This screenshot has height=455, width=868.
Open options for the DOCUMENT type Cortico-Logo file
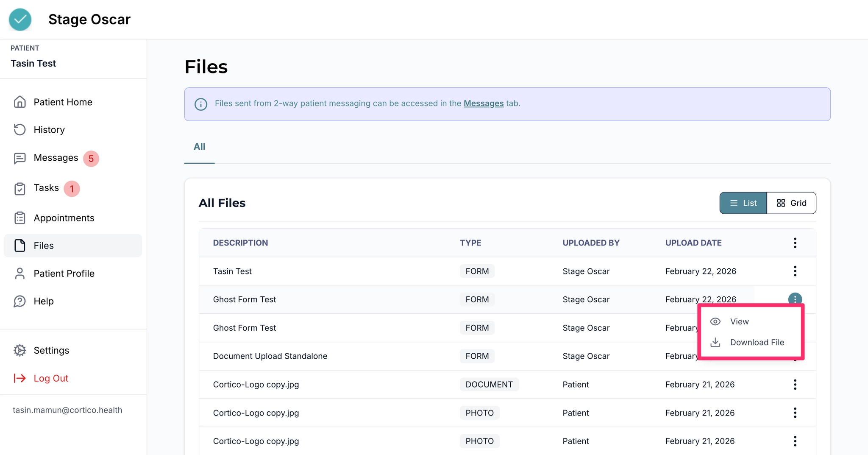(795, 385)
